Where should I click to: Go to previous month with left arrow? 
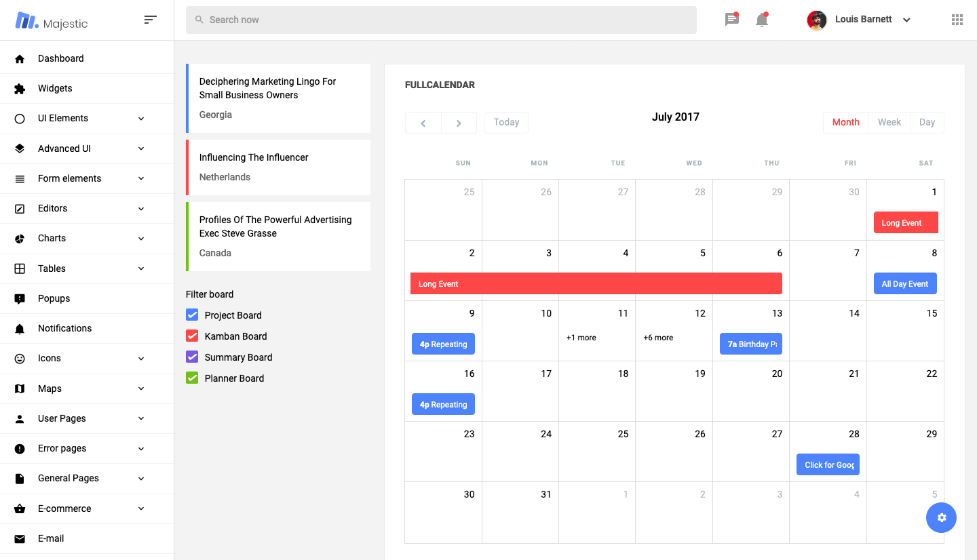pyautogui.click(x=423, y=123)
